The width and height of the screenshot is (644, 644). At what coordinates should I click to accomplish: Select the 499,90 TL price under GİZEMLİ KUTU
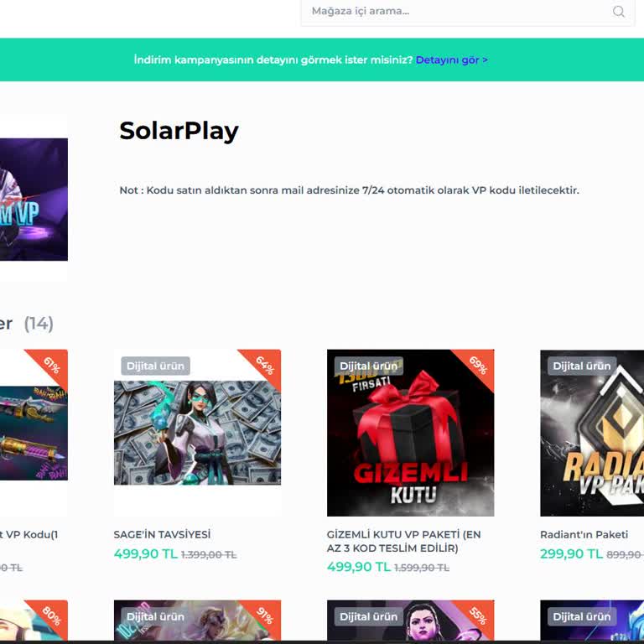359,567
